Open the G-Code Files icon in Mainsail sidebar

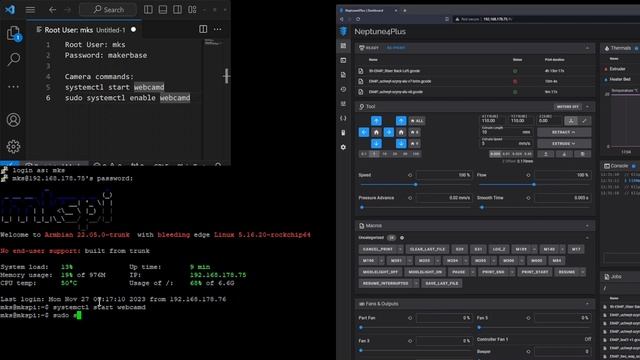(x=343, y=75)
